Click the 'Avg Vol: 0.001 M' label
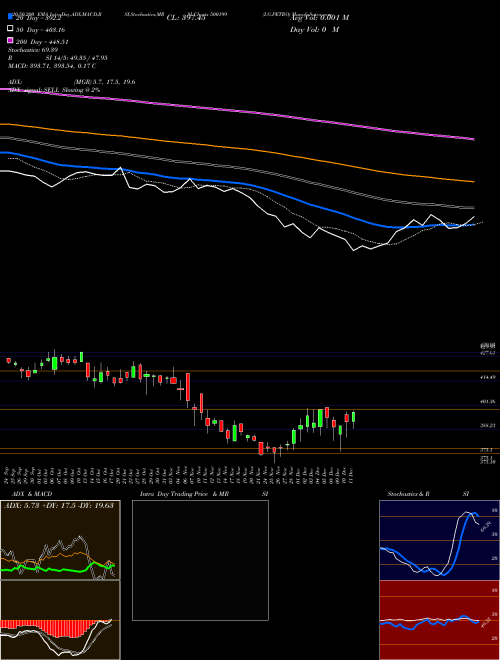Screen dimensions: 500x660 [319, 18]
